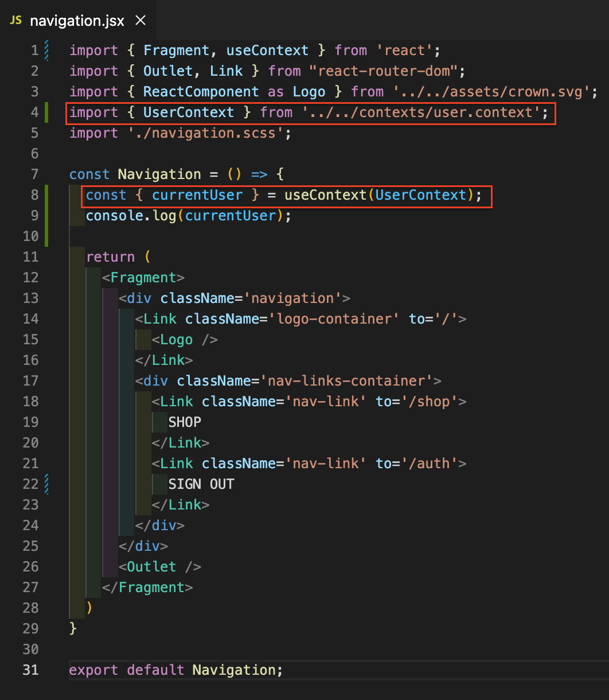609x700 pixels.
Task: Click the <Outlet /> element on line 26
Action: [x=159, y=567]
